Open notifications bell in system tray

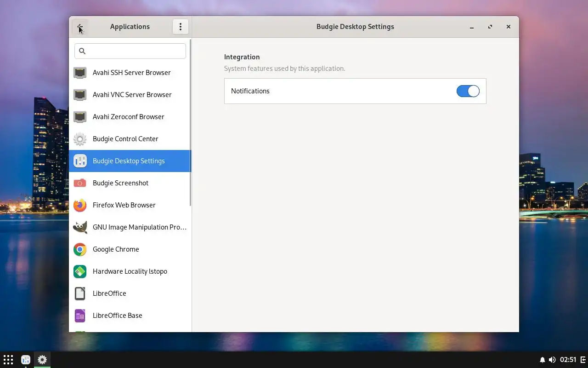pyautogui.click(x=542, y=360)
